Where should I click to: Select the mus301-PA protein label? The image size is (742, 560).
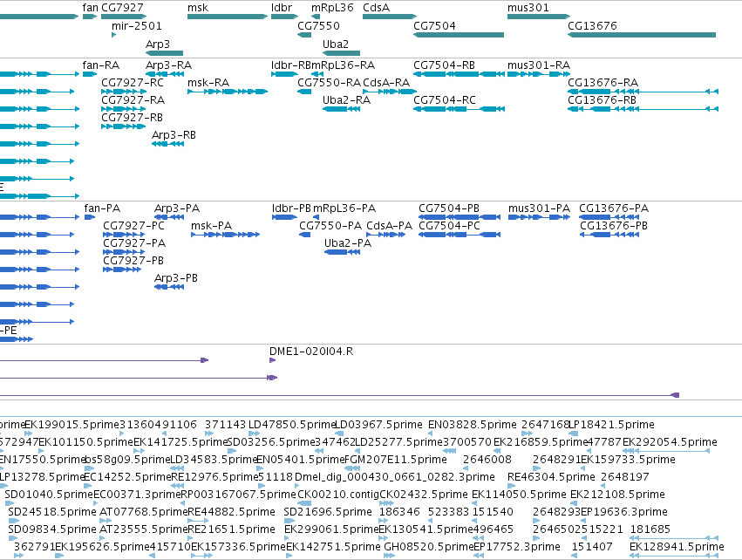click(x=539, y=208)
